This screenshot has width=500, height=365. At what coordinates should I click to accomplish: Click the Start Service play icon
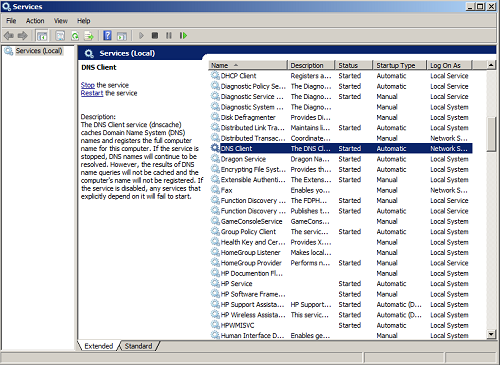[141, 35]
